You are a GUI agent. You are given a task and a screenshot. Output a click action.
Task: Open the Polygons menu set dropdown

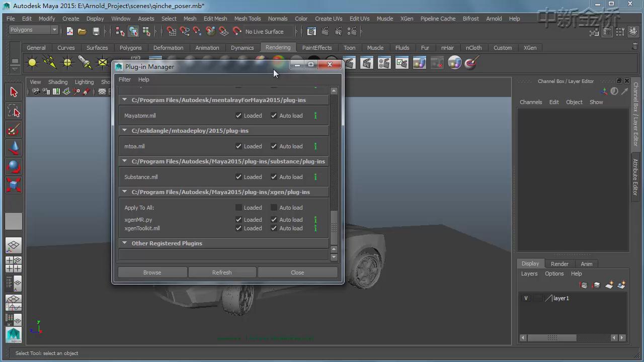pyautogui.click(x=34, y=30)
